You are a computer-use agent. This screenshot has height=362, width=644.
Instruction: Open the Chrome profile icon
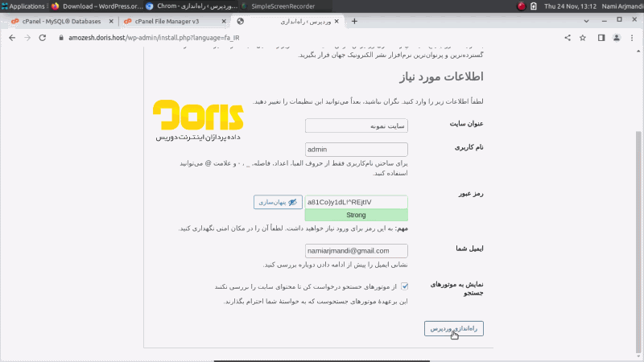coord(617,38)
